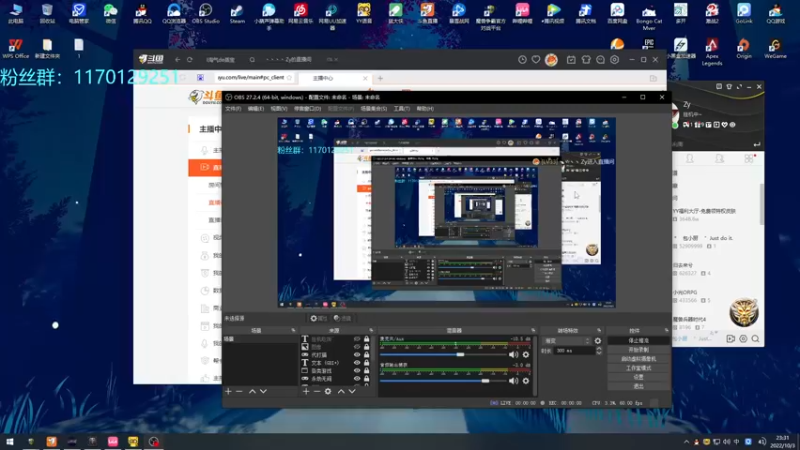
Task: Pop out the 混音器 dock panel
Action: coord(533,331)
